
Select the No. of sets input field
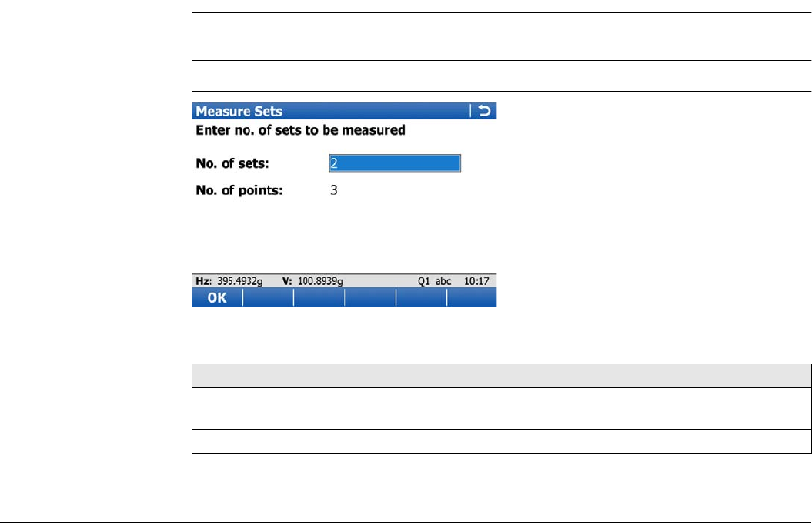[395, 163]
